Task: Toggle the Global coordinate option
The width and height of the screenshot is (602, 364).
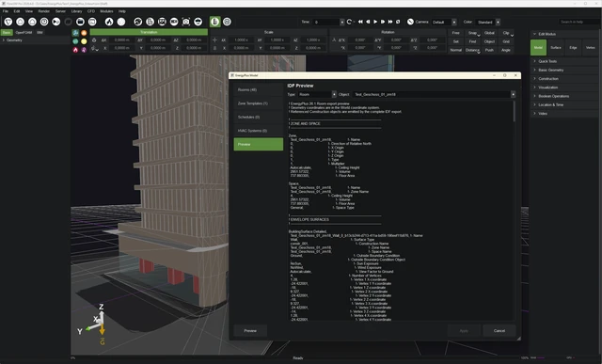Action: tap(489, 33)
